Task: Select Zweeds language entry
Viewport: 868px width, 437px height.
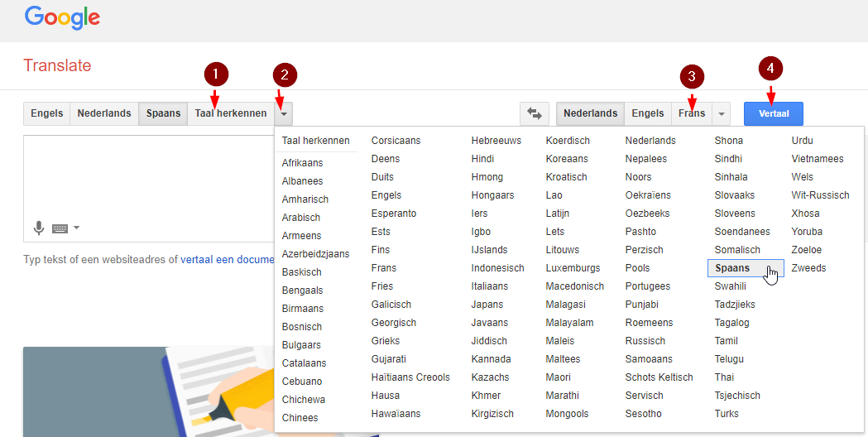Action: (x=808, y=268)
